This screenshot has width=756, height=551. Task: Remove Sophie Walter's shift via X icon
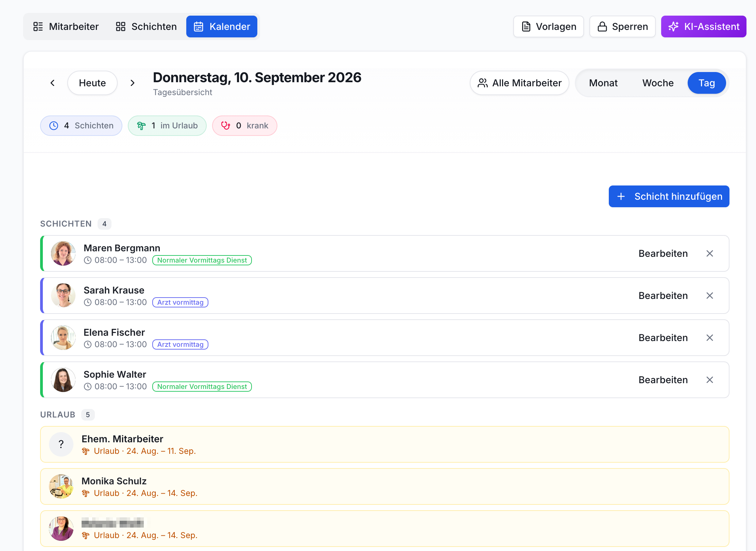[709, 380]
